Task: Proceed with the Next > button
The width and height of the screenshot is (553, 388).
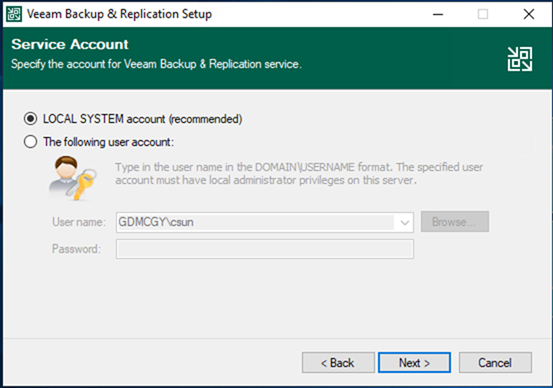Action: (414, 362)
